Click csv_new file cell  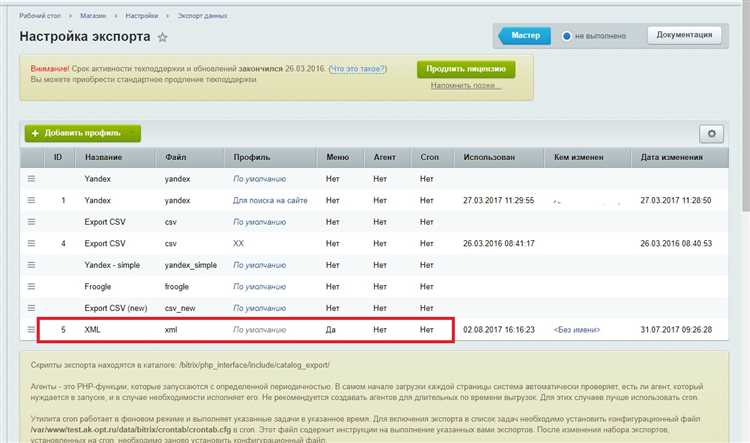180,308
